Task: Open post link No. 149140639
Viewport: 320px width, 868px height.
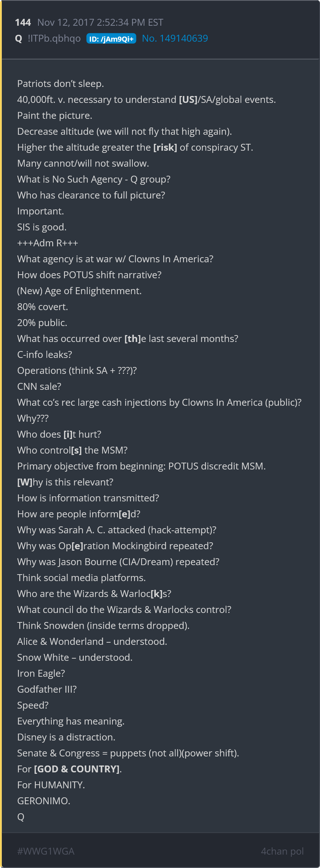Action: [175, 38]
